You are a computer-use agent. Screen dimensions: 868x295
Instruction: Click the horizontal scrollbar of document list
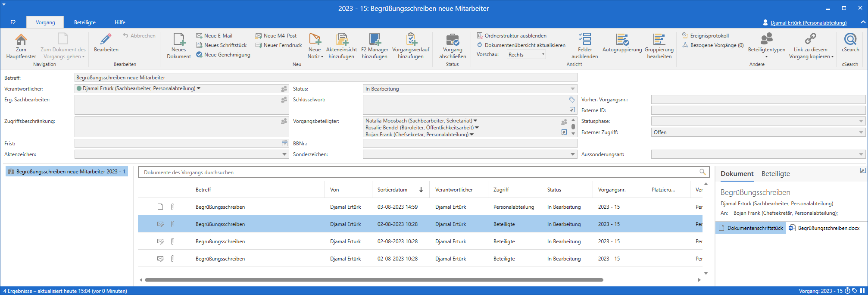[x=373, y=280]
